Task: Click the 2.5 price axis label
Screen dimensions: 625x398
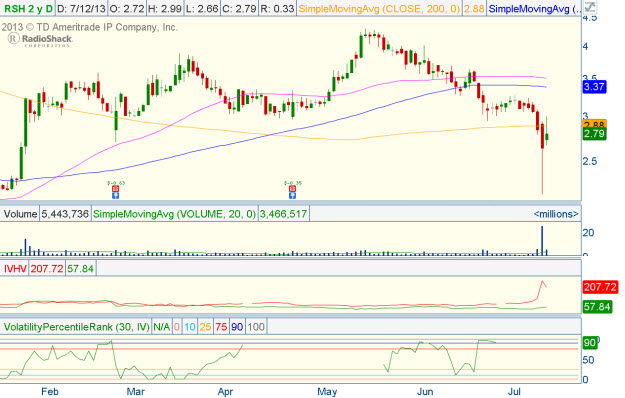Action: 591,162
